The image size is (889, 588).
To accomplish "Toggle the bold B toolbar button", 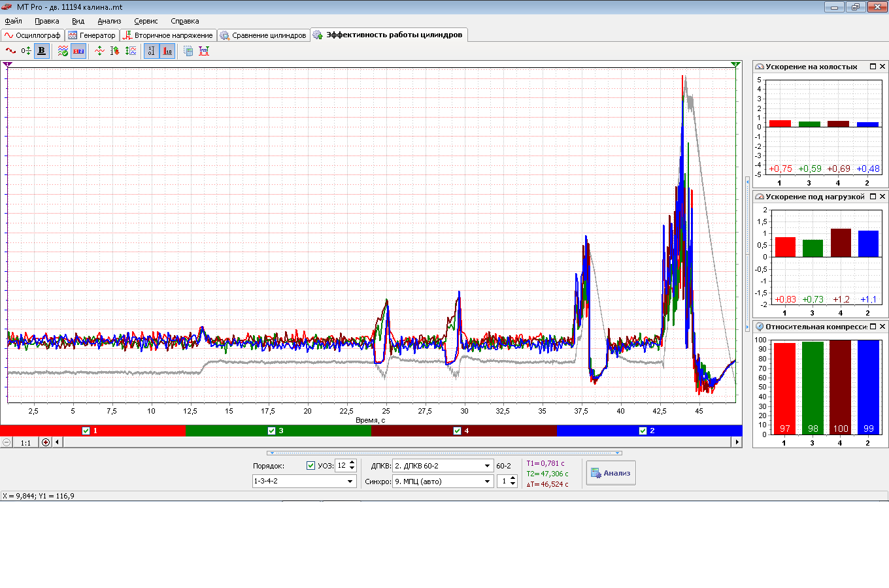I will click(41, 50).
